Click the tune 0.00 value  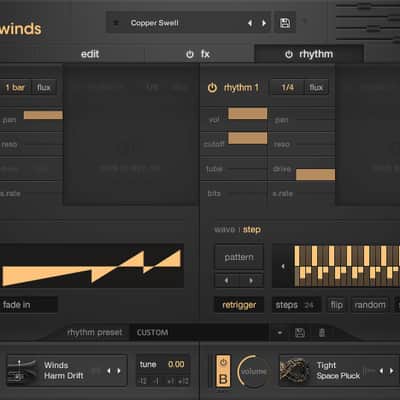pos(176,364)
